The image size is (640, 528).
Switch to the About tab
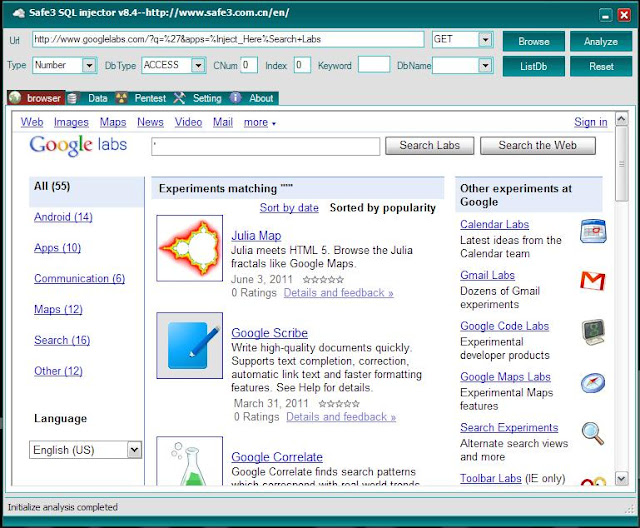[x=253, y=98]
